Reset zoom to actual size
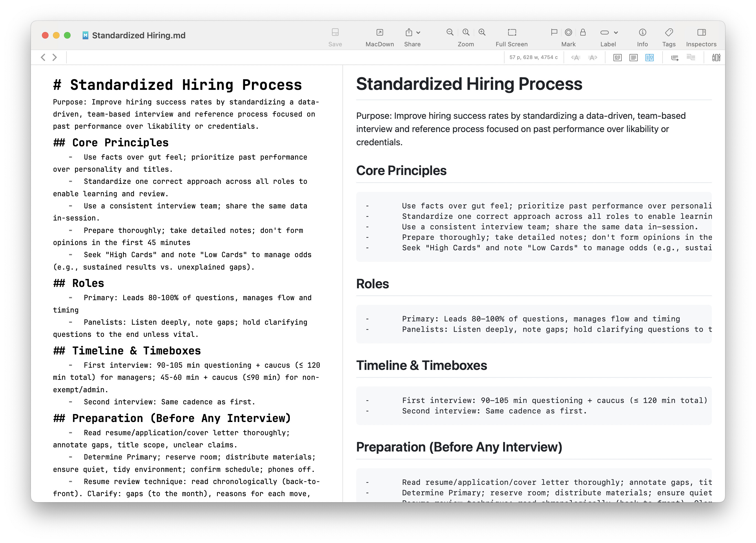The width and height of the screenshot is (756, 543). point(466,32)
